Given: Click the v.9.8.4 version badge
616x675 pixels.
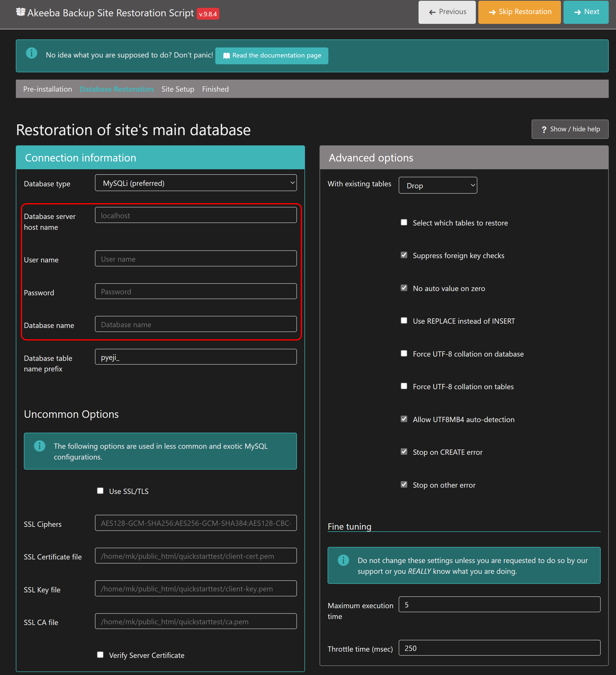Looking at the screenshot, I should (x=208, y=14).
